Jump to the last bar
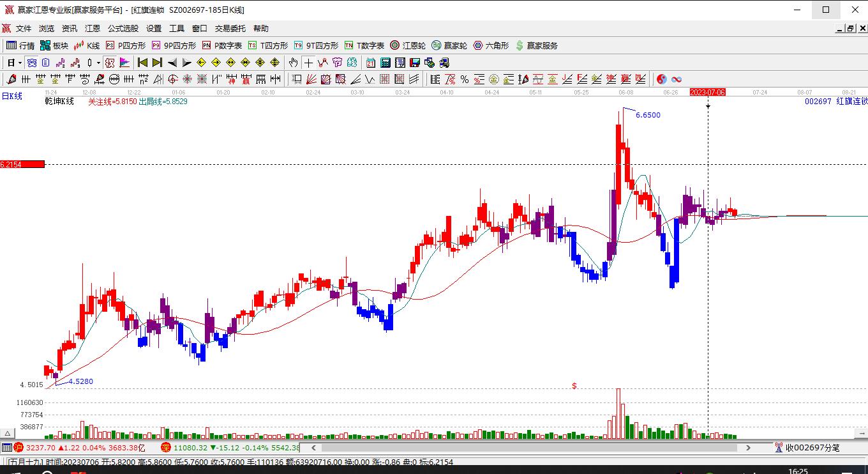Image resolution: width=868 pixels, height=474 pixels. coord(157,63)
